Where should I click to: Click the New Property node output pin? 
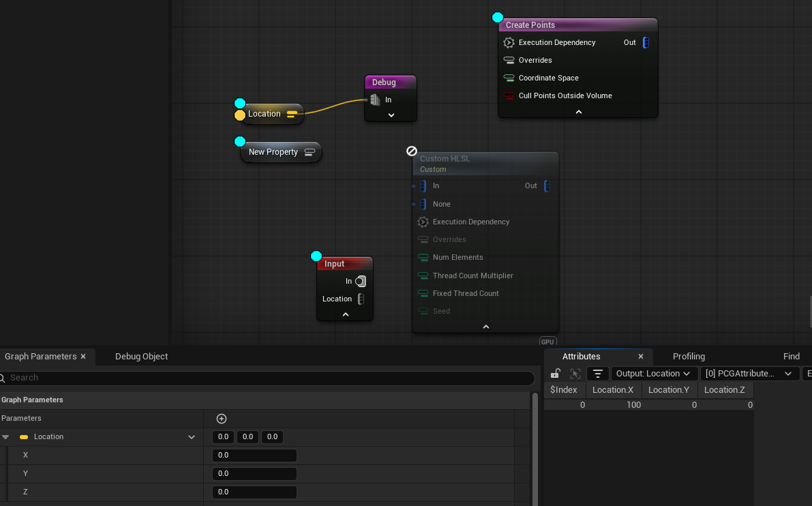[310, 152]
